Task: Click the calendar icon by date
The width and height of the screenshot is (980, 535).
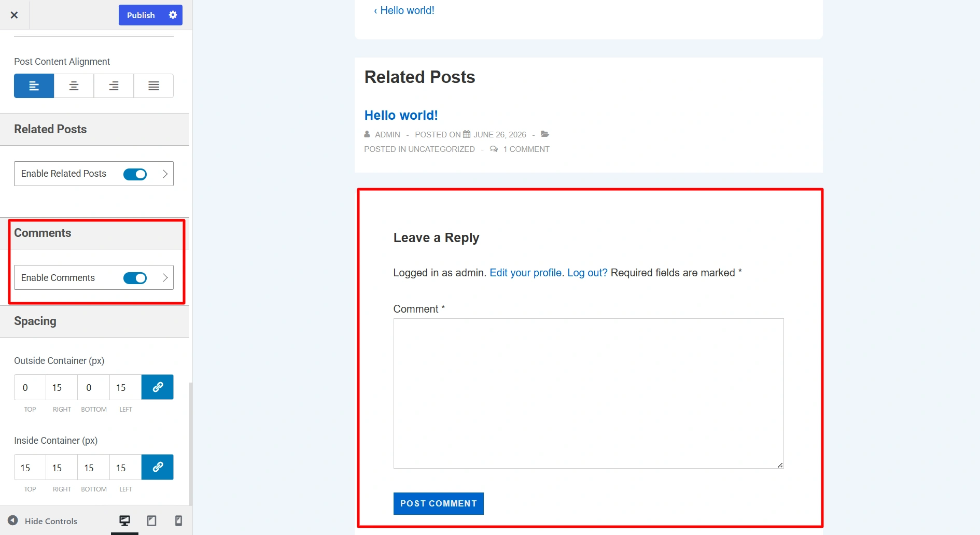Action: (467, 134)
